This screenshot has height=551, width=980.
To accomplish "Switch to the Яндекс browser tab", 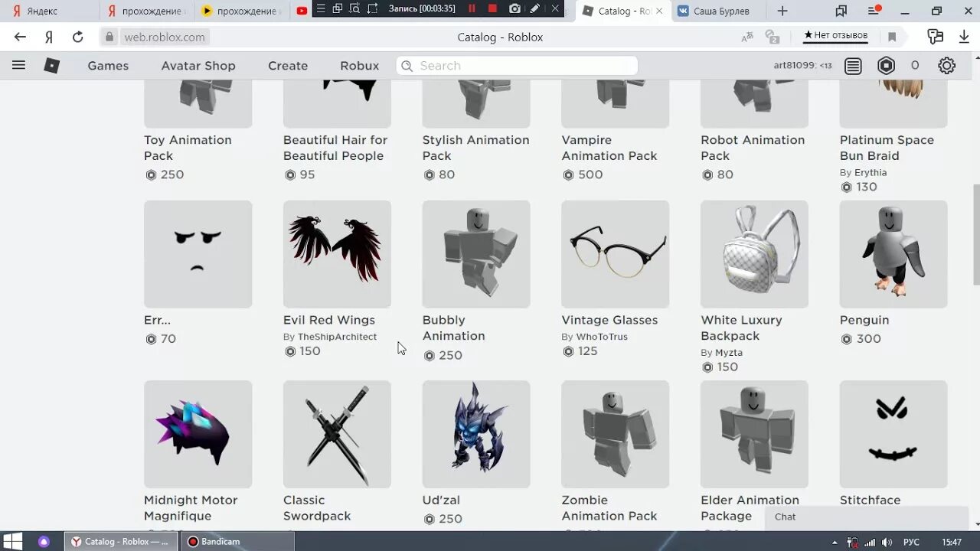I will coord(51,11).
